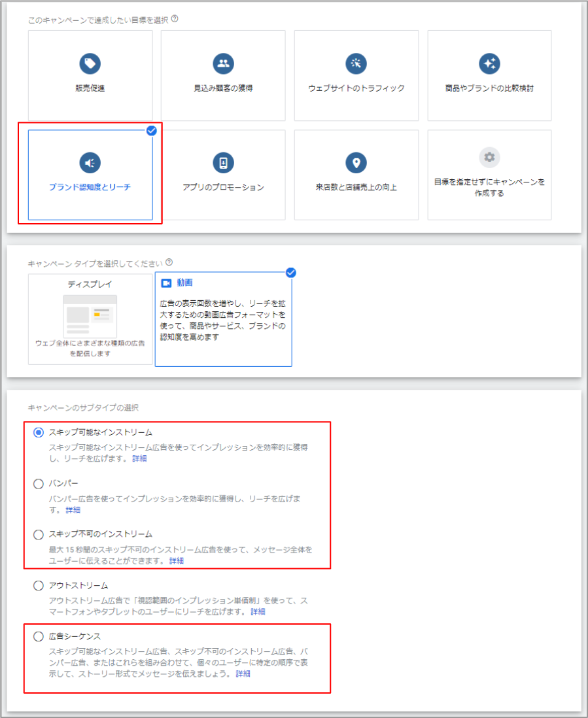Pick the アウトストリーム radio option
The image size is (588, 718).
click(39, 586)
